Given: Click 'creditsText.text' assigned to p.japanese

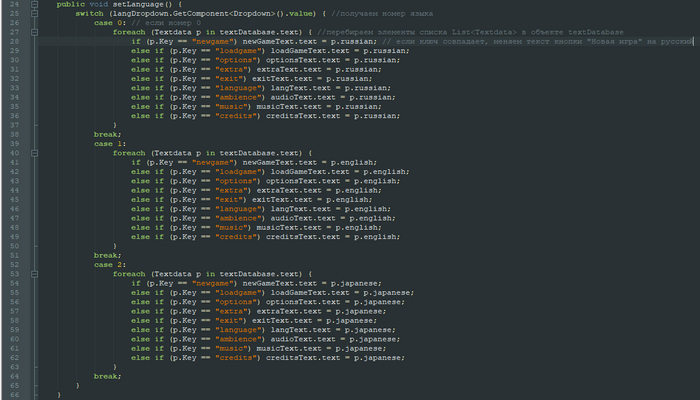Looking at the screenshot, I should point(303,358).
